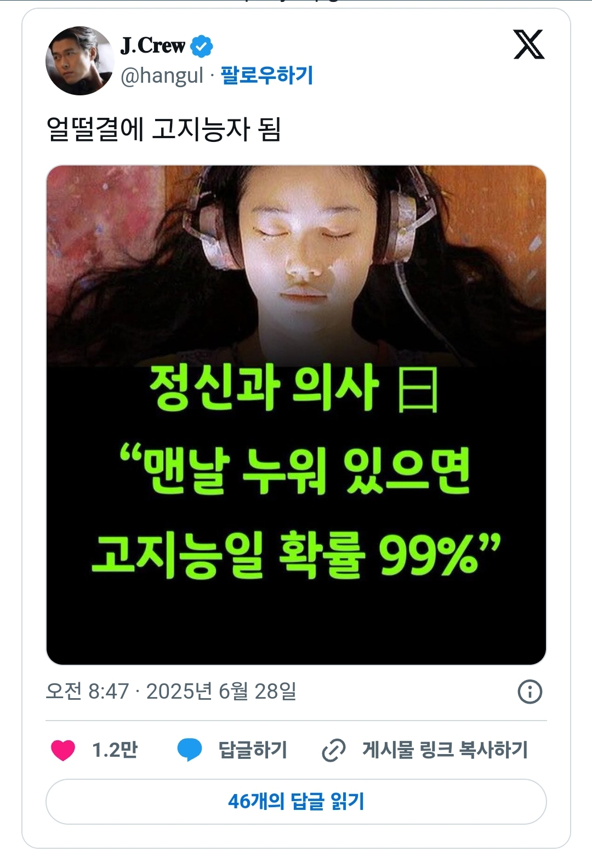The height and width of the screenshot is (868, 592).
Task: Open the X logo icon
Action: pyautogui.click(x=529, y=44)
